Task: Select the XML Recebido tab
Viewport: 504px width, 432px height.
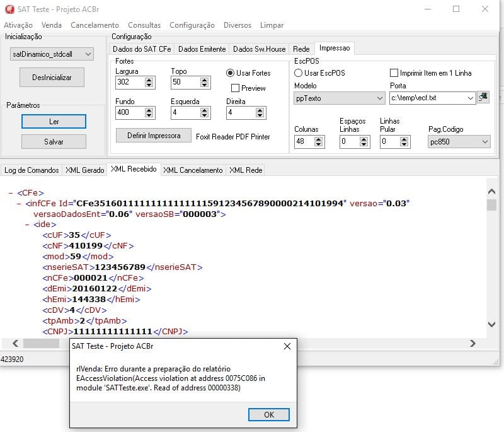Action: coord(134,169)
